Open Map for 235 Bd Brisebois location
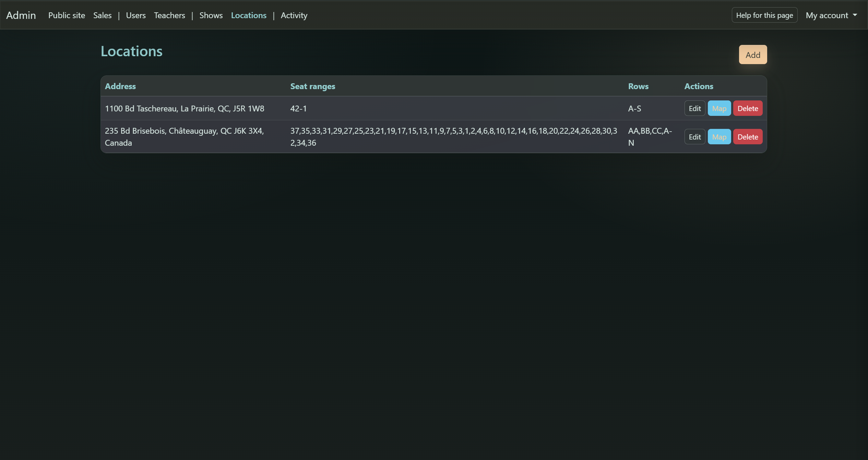Screen dimensions: 868x460 (x=719, y=137)
